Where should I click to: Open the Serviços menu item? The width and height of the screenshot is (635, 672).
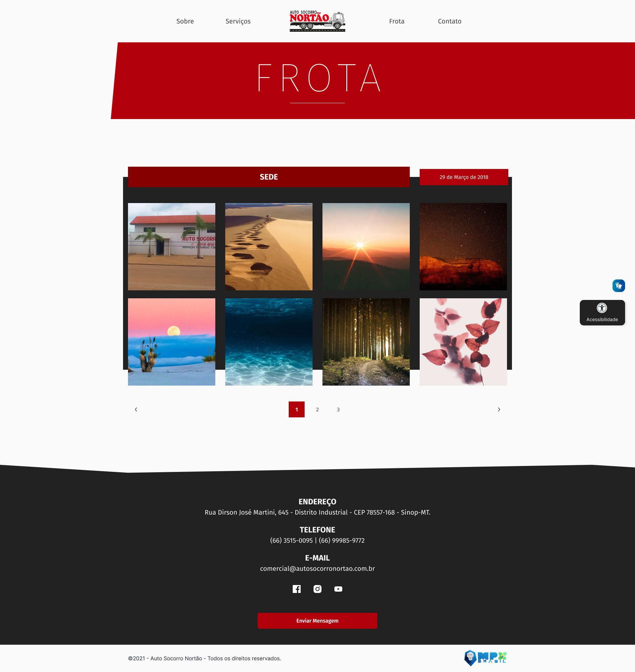click(238, 21)
